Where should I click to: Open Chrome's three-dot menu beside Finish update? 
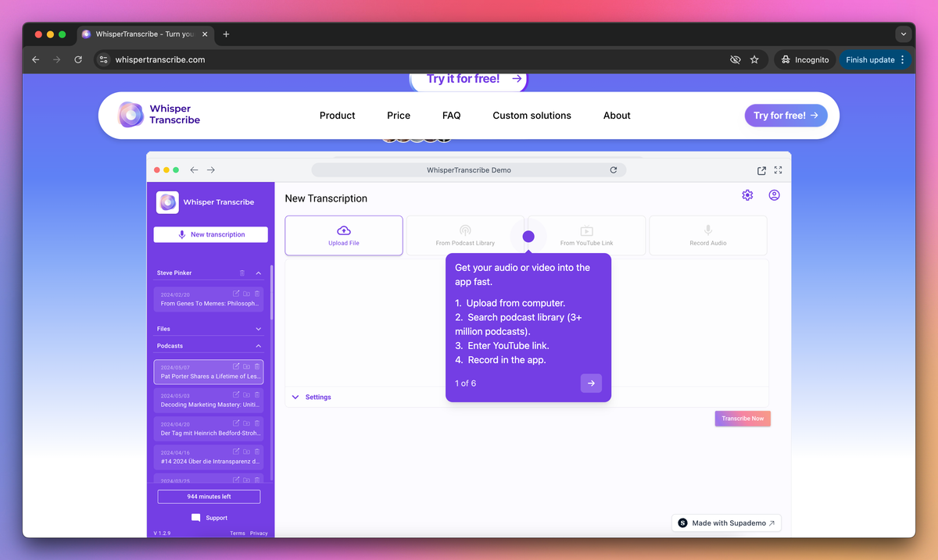tap(903, 59)
